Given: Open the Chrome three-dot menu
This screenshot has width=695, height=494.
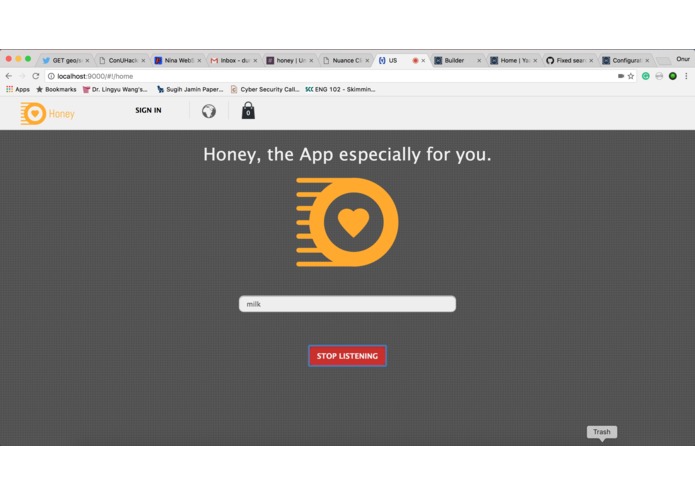Looking at the screenshot, I should tap(686, 76).
